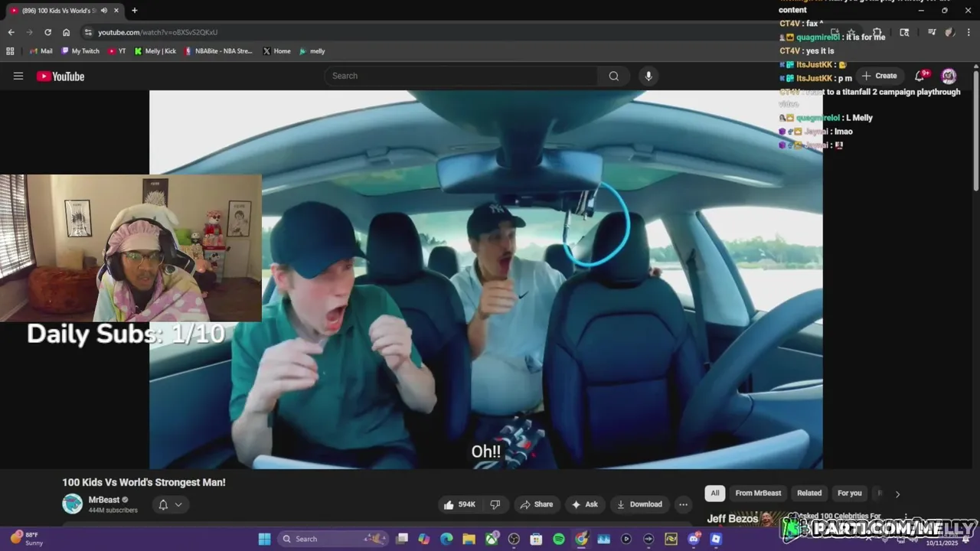Open the X Home bookmark
The image size is (980, 551).
(x=276, y=51)
